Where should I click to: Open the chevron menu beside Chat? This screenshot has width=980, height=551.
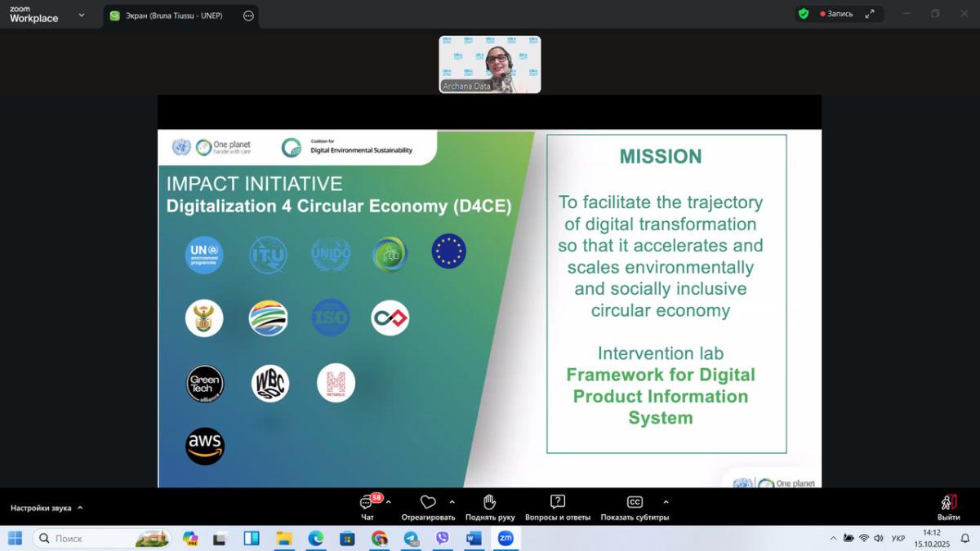point(389,502)
